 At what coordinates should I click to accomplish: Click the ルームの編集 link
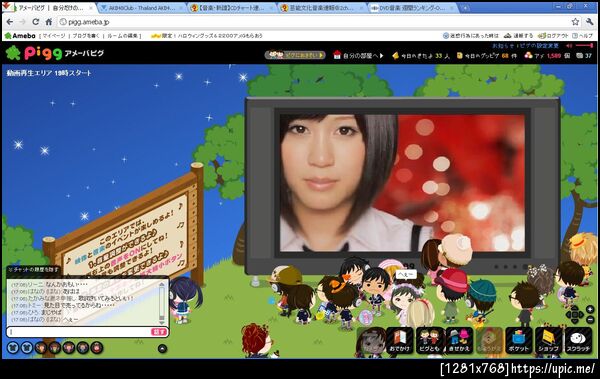tap(122, 36)
